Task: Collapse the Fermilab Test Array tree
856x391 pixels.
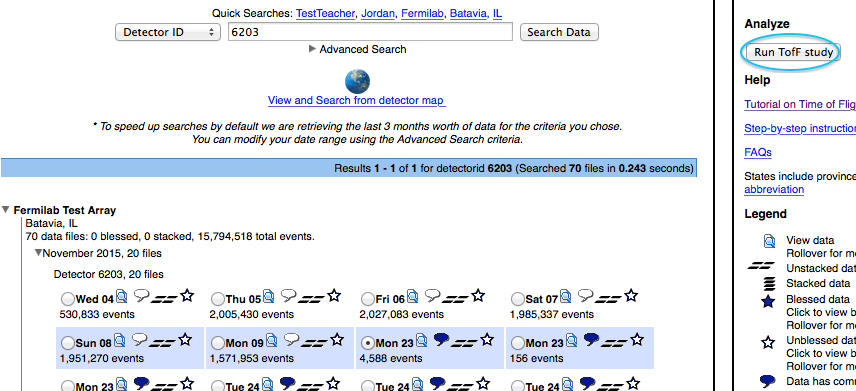Action: [x=5, y=210]
